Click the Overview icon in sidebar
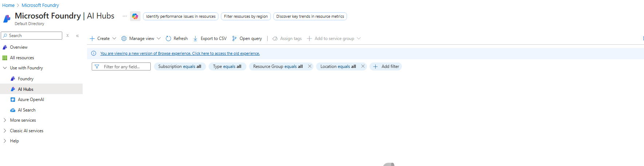 coord(5,47)
